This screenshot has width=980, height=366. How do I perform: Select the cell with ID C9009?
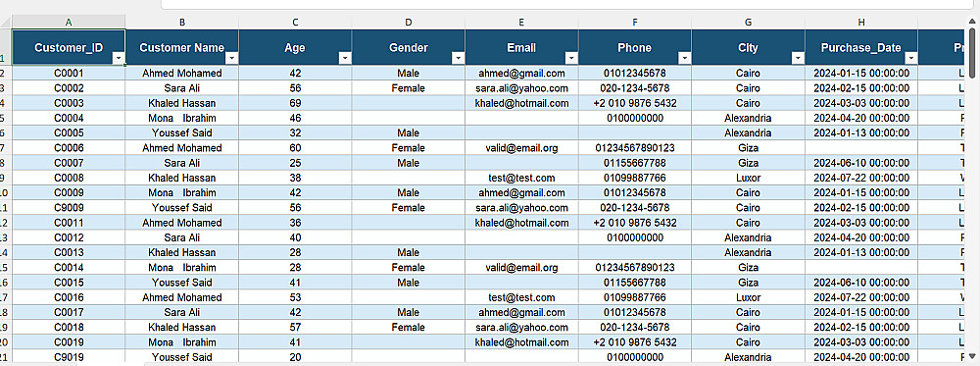click(x=69, y=208)
